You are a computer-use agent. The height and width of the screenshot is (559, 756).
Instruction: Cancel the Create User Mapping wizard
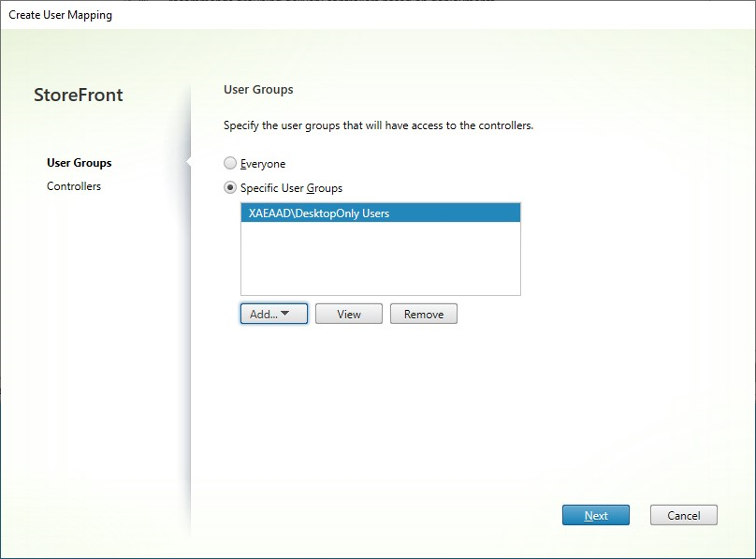coord(683,515)
